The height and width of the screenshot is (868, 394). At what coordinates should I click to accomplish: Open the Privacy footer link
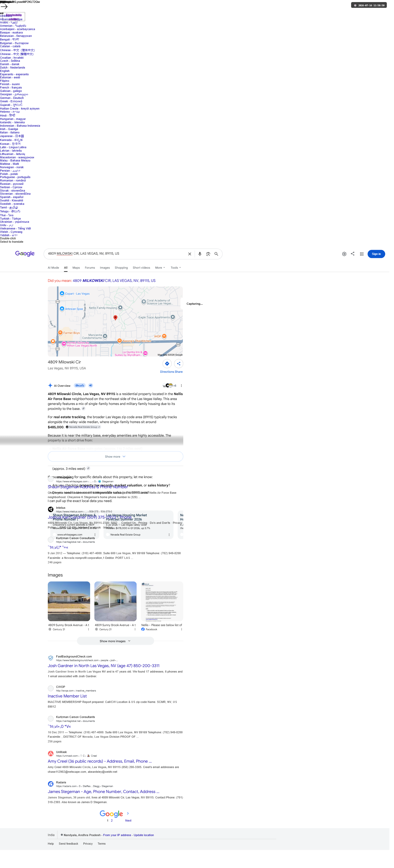[x=89, y=854]
